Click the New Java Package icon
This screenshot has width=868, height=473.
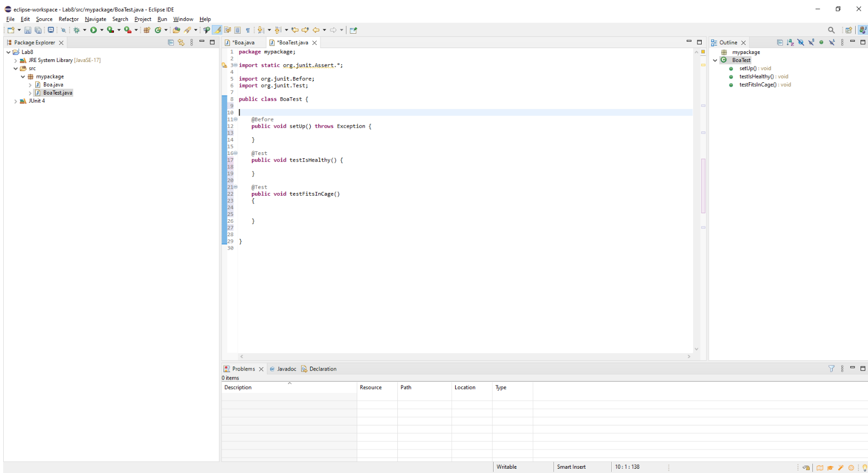pos(147,30)
